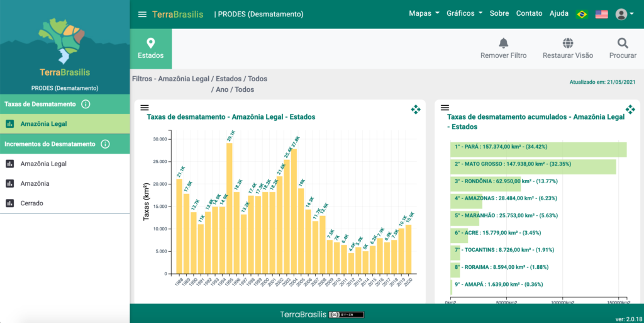Select the AMAZONAS accumulated bar

tap(466, 201)
